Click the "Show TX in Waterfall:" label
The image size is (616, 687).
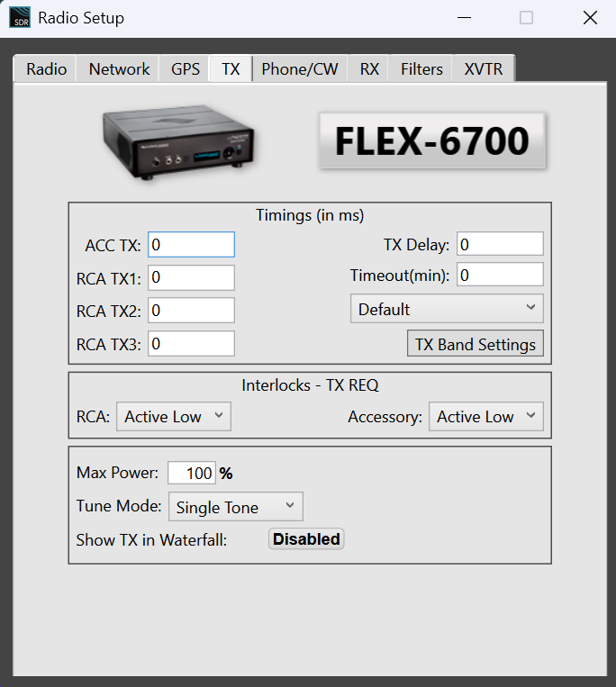click(151, 540)
